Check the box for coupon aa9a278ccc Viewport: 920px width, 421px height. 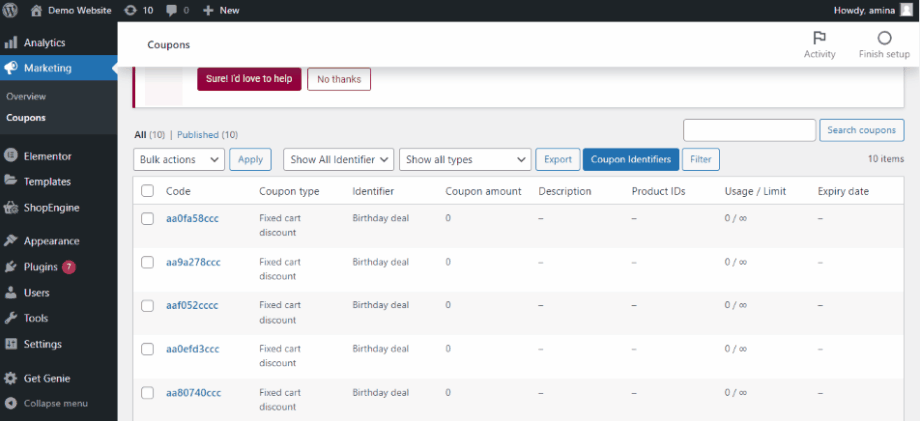click(x=148, y=262)
